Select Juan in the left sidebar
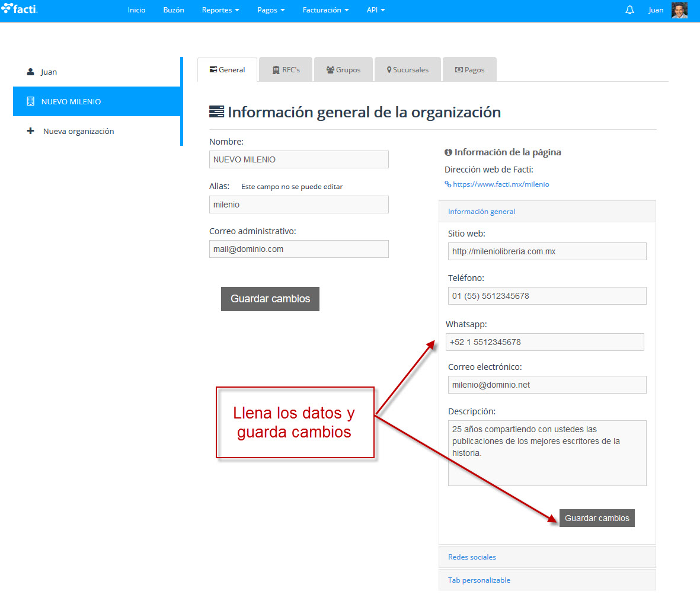 click(x=97, y=72)
